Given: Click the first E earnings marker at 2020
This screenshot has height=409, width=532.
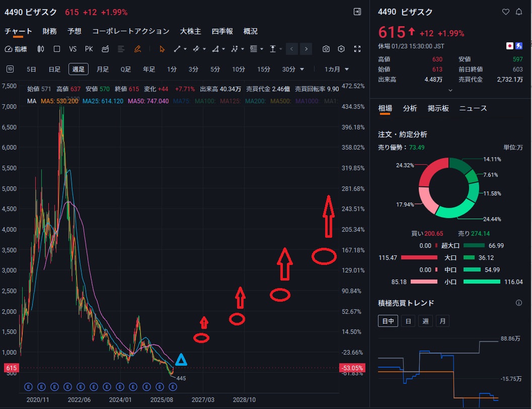Looking at the screenshot, I should pos(28,387).
